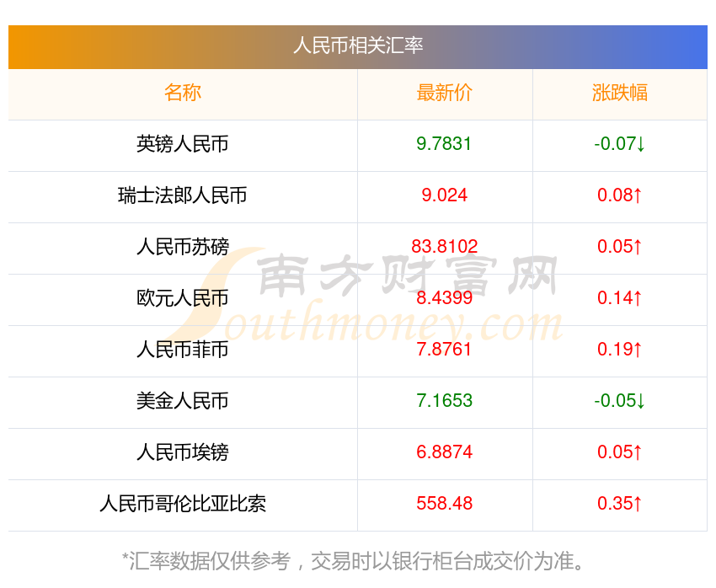Viewport: 716px width, 588px height.
Task: Click the change value -0.07↓
Action: [x=620, y=144]
